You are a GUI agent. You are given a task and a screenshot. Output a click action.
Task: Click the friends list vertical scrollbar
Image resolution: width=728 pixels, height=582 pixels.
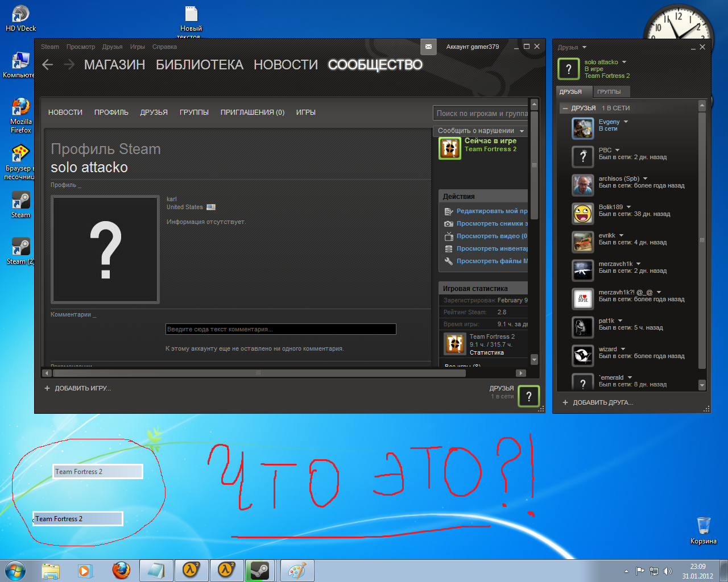pos(702,240)
